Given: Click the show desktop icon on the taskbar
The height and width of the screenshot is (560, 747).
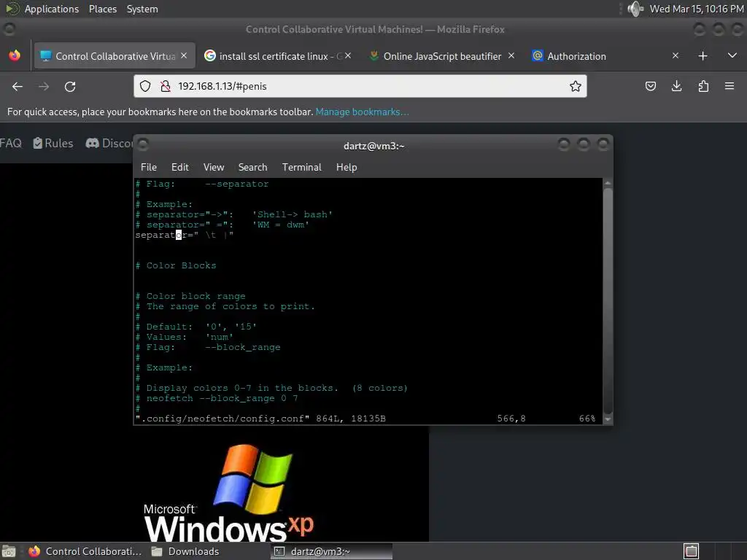Looking at the screenshot, I should tap(9, 551).
